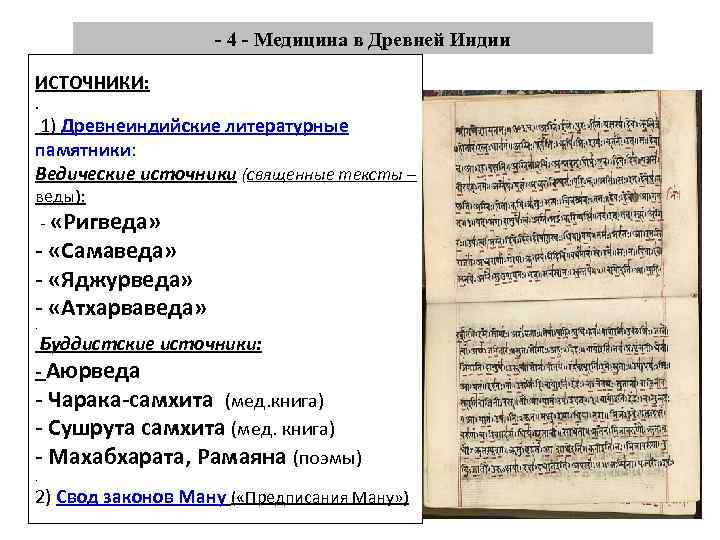Screen dimensions: 720x540
Task: Click the word 'памятники:'
Action: [85, 150]
